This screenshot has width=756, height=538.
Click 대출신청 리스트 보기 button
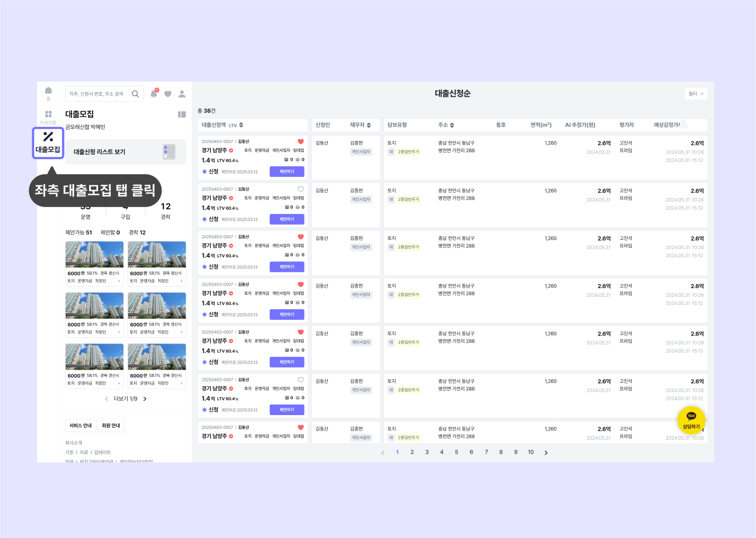tap(126, 152)
